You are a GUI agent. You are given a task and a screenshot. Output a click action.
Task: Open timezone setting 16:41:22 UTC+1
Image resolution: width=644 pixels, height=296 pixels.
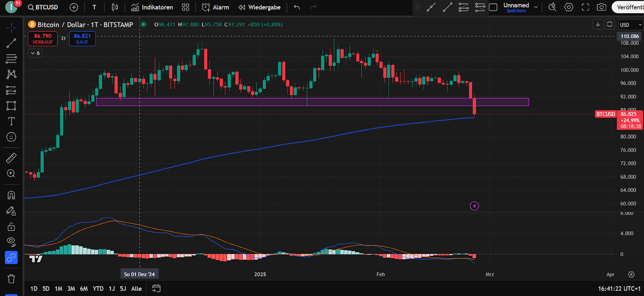619,288
